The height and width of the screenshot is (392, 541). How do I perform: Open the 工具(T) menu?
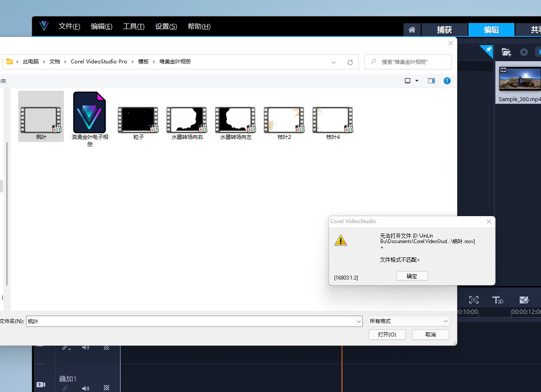coord(133,26)
